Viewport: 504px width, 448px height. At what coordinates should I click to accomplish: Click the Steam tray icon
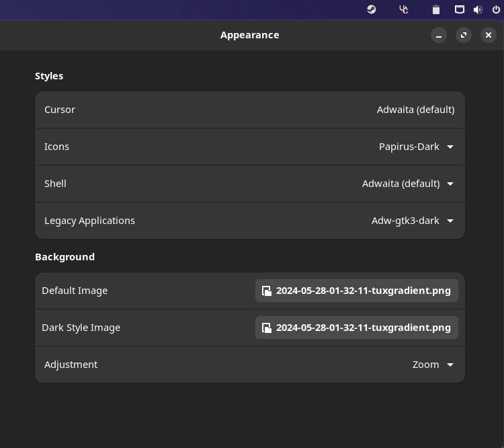[372, 9]
